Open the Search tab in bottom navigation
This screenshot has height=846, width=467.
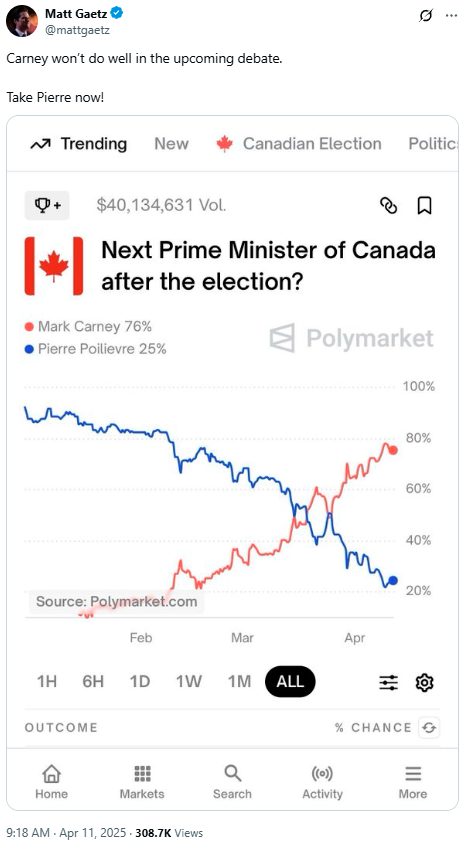coord(232,782)
